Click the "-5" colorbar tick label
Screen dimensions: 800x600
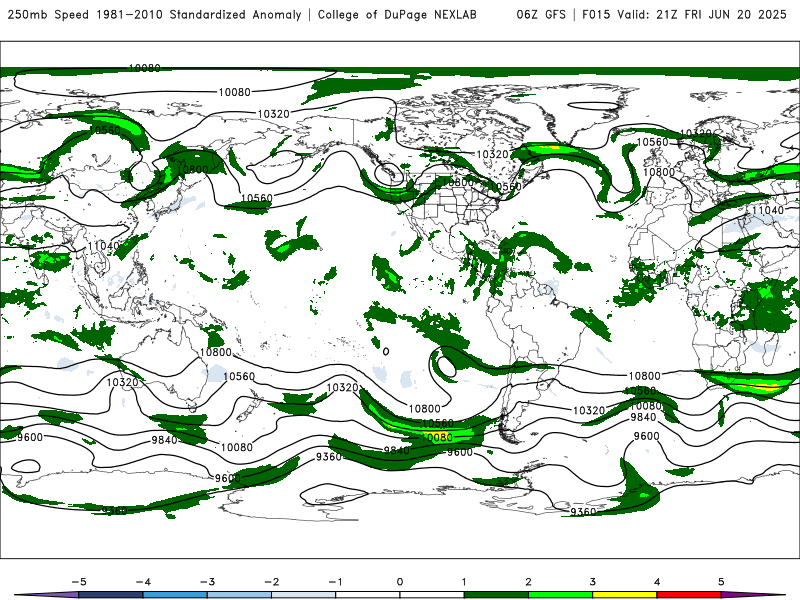(x=79, y=582)
